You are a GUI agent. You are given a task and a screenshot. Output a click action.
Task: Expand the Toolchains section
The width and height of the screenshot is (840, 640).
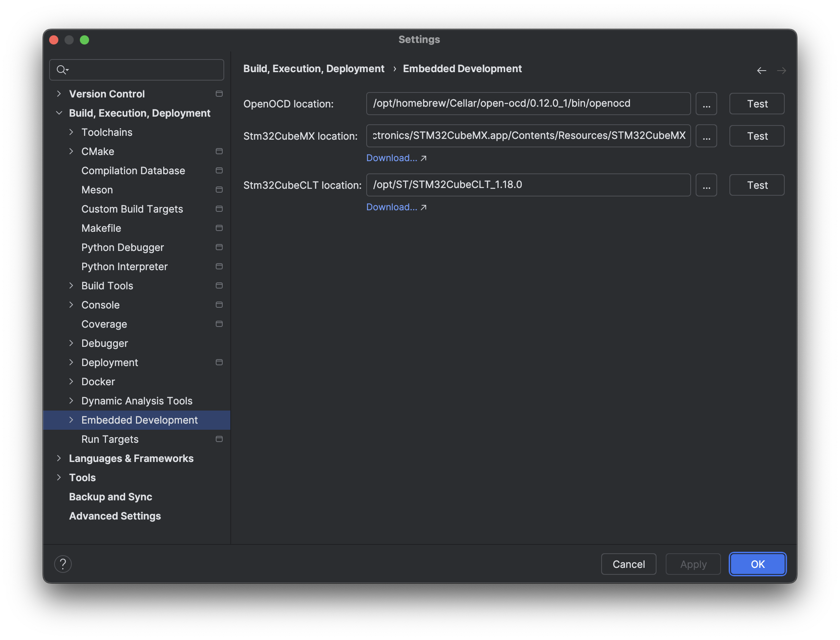(71, 132)
